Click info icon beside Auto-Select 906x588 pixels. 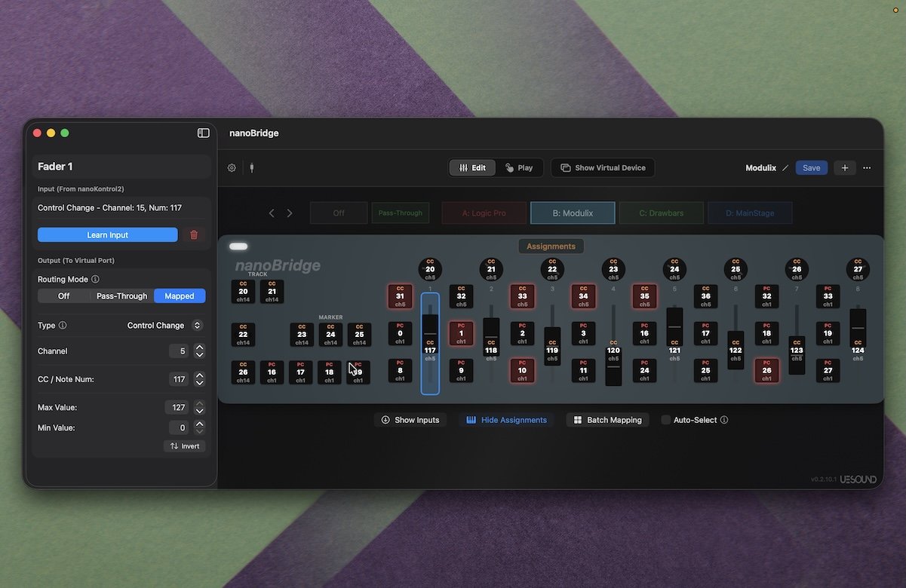[724, 420]
